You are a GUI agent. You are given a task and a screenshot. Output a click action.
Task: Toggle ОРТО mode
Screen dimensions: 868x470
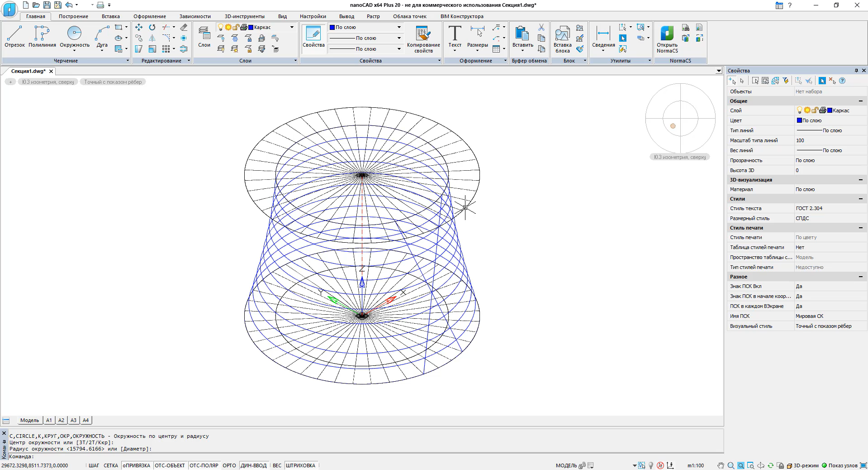pyautogui.click(x=229, y=465)
